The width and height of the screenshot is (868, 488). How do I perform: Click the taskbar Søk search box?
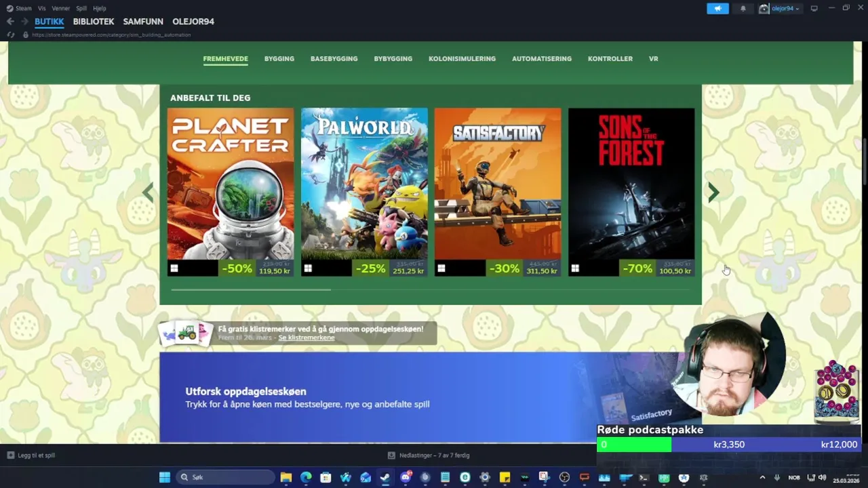[x=225, y=478]
